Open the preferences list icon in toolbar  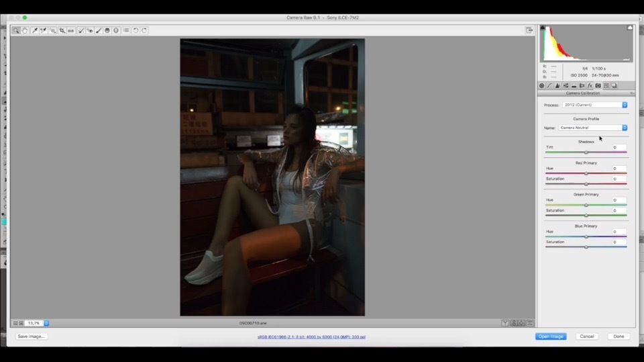pyautogui.click(x=126, y=30)
